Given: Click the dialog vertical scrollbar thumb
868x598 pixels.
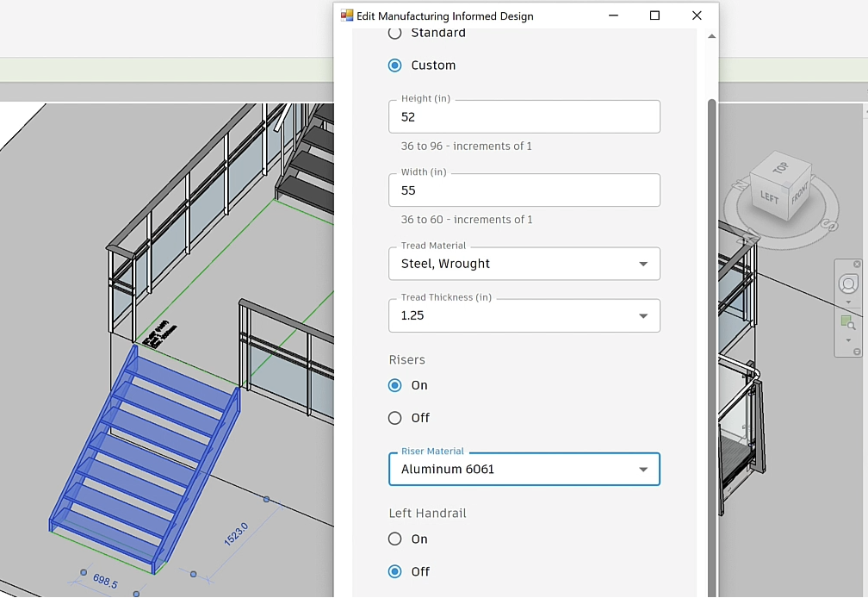Looking at the screenshot, I should 712,348.
